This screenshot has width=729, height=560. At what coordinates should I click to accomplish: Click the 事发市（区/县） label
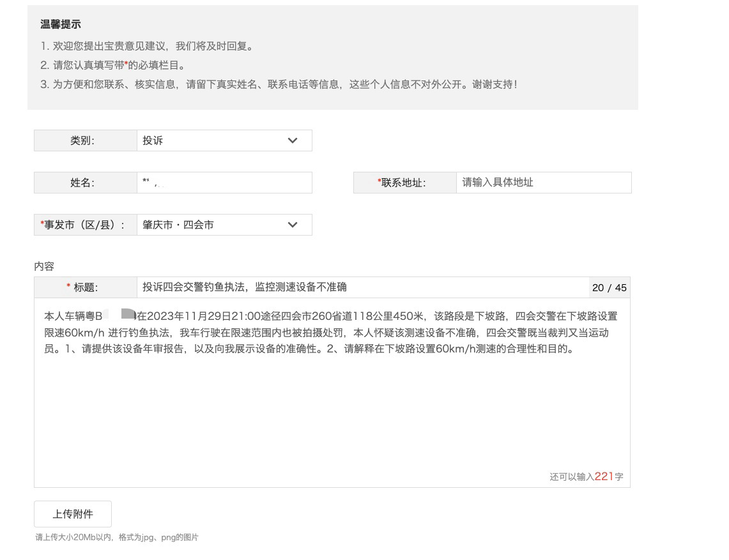tap(83, 225)
